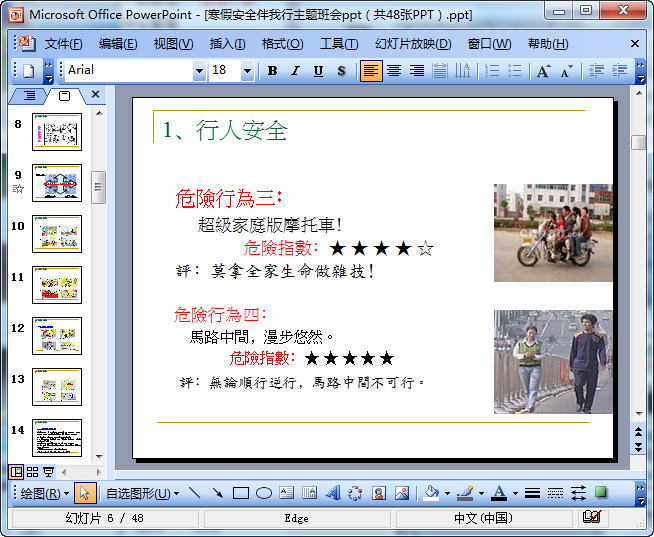Image resolution: width=654 pixels, height=537 pixels.
Task: Switch to Slide Sorter view
Action: point(32,472)
